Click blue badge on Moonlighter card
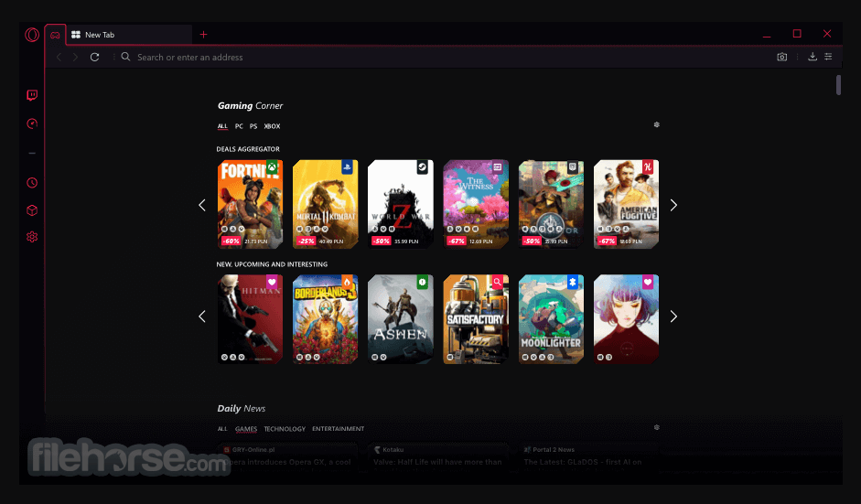This screenshot has width=861, height=504. 573,283
